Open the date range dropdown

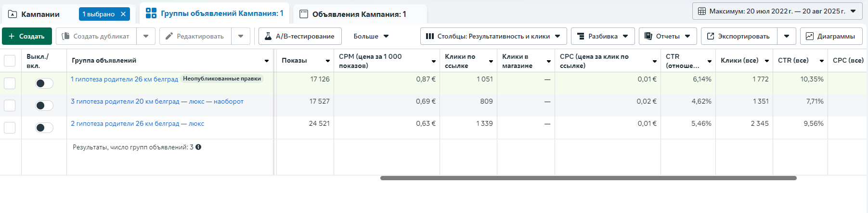(777, 11)
